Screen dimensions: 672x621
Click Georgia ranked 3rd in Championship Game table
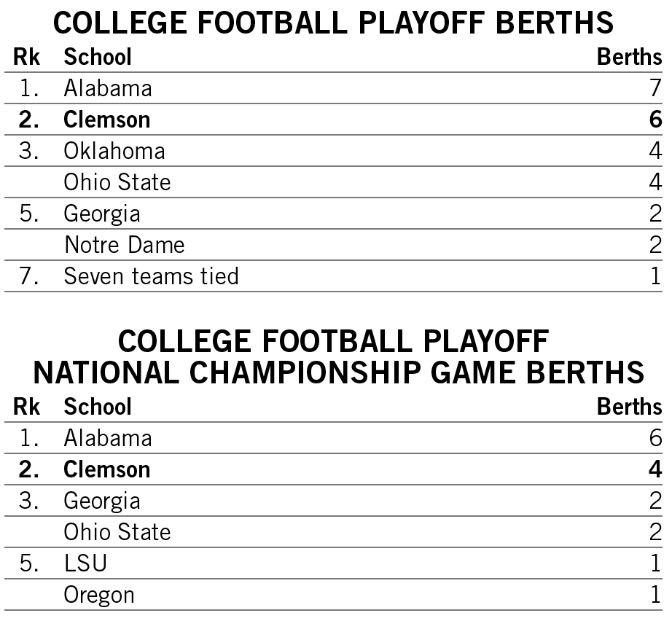click(x=102, y=501)
